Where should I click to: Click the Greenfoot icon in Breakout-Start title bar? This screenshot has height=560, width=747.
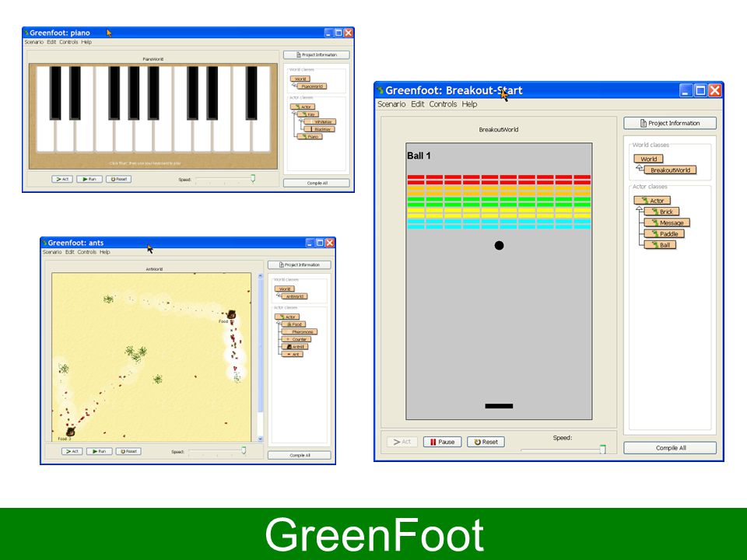(381, 90)
